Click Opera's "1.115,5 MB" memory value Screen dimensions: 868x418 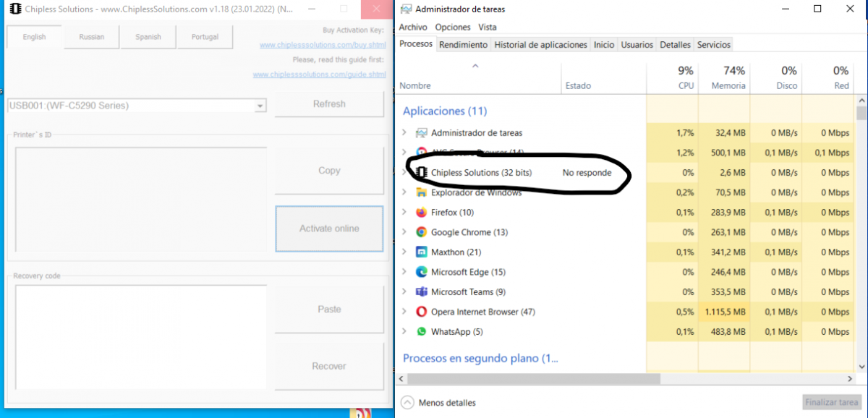tap(724, 312)
